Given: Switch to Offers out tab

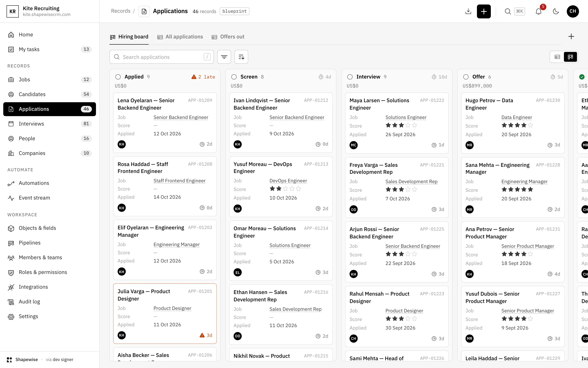Looking at the screenshot, I should point(228,37).
